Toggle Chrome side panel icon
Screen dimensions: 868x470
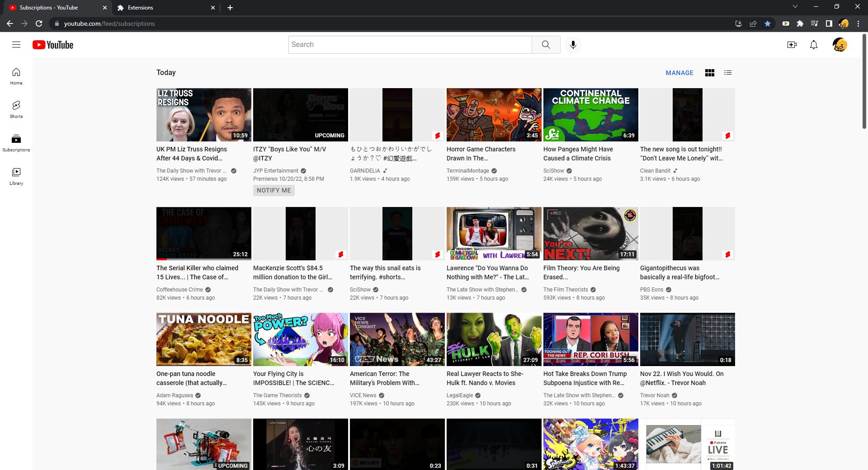[829, 23]
